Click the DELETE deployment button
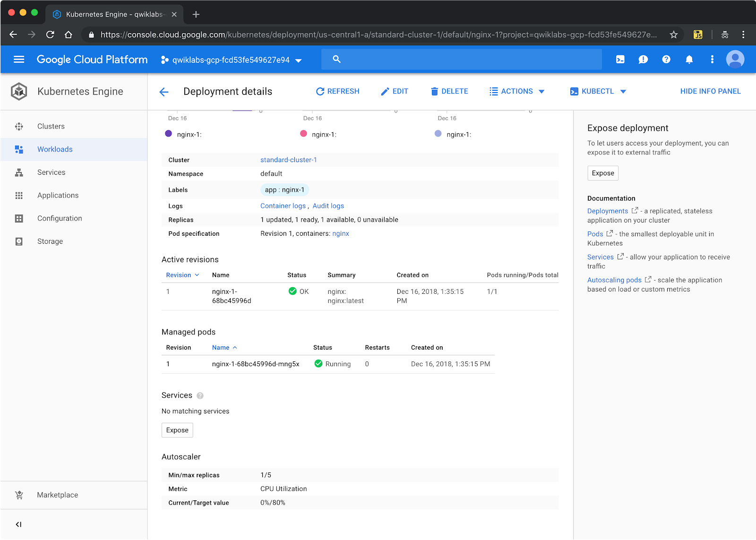756x540 pixels. (x=449, y=92)
